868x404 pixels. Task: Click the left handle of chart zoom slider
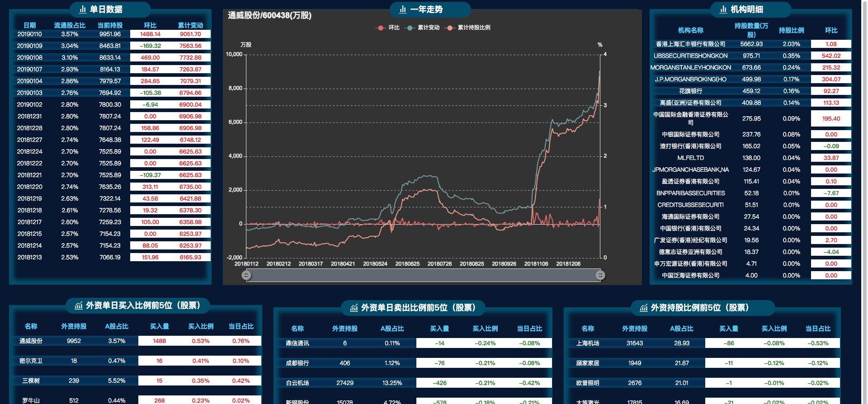[246, 275]
